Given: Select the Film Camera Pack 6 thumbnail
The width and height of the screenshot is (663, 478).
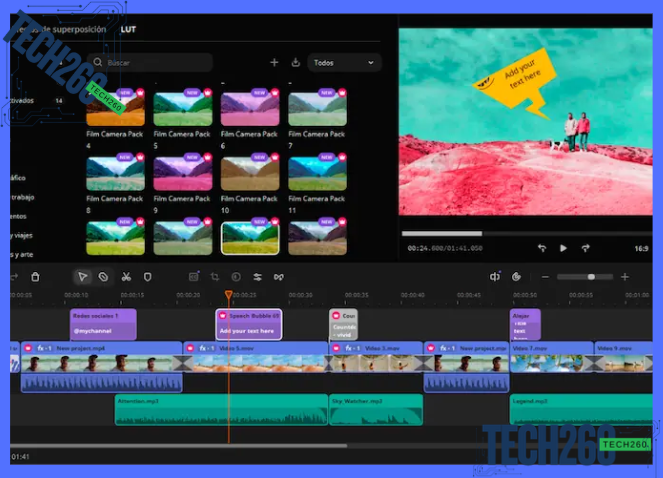Looking at the screenshot, I should click(x=250, y=109).
